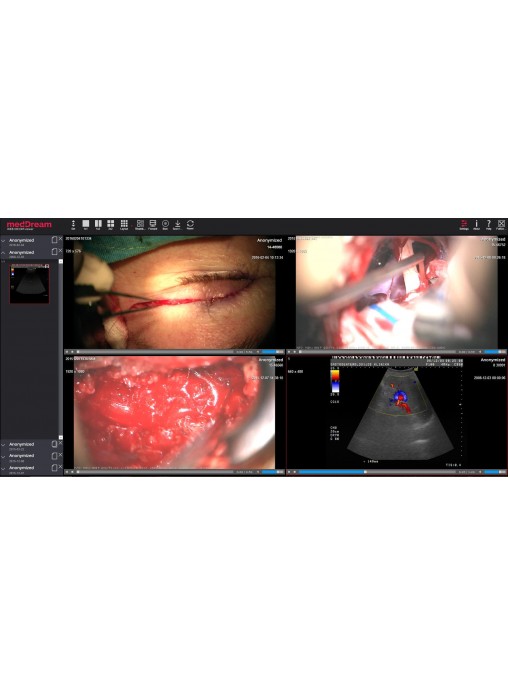Click the Burn disc toolbar icon

[165, 224]
